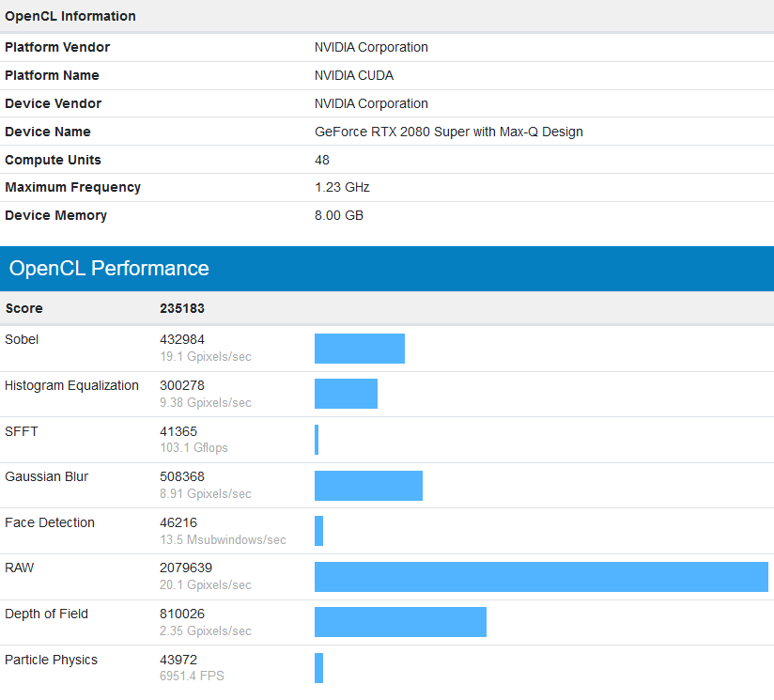The image size is (774, 700).
Task: Click NVIDIA CUDA platform name value
Action: pos(354,75)
